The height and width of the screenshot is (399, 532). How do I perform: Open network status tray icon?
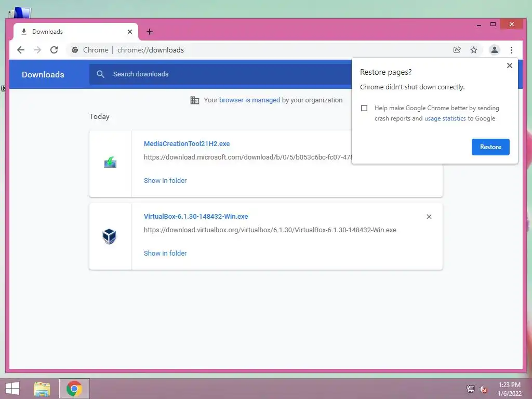pos(471,389)
